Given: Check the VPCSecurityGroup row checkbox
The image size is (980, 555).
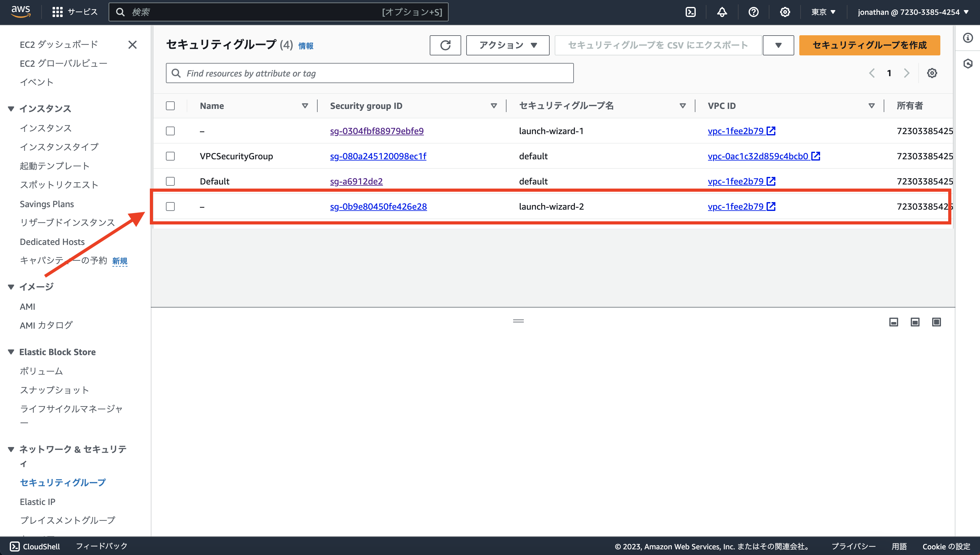Looking at the screenshot, I should point(170,156).
